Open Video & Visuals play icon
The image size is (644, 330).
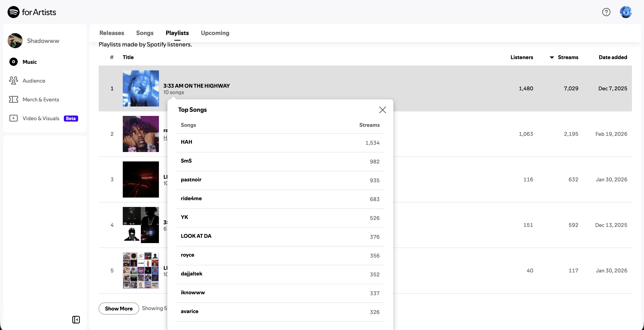(14, 118)
